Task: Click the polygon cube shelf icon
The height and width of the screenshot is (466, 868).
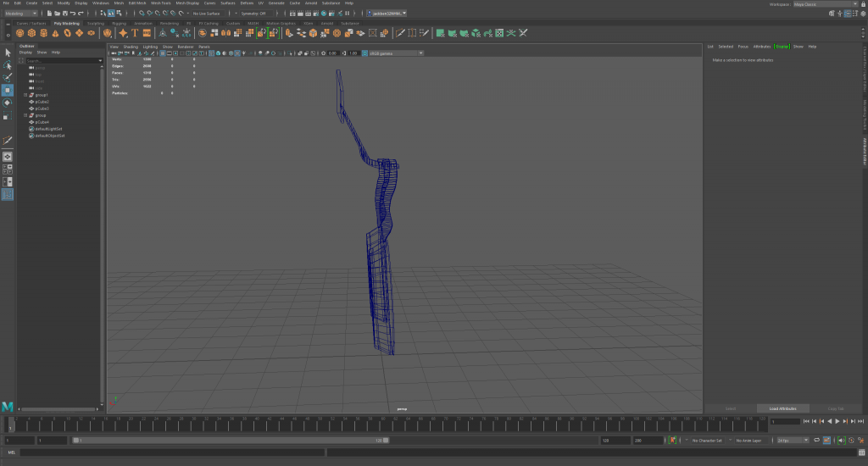Action: coord(32,33)
